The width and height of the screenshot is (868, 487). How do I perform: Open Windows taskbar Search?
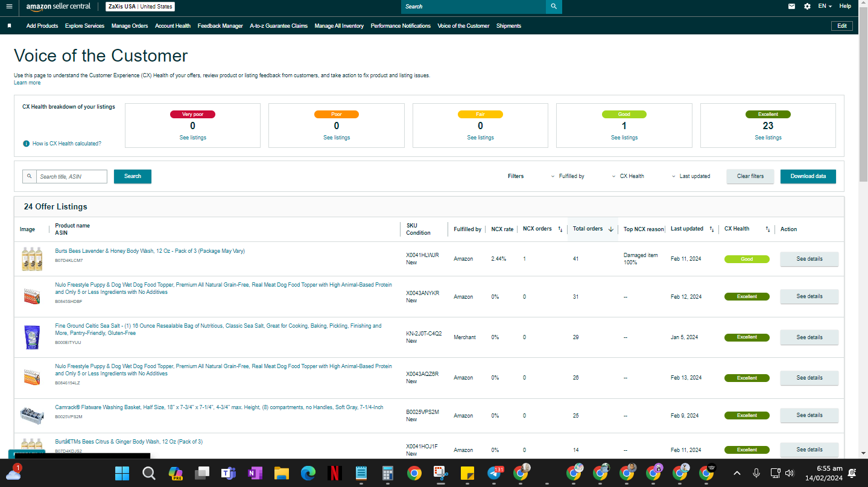coord(148,473)
